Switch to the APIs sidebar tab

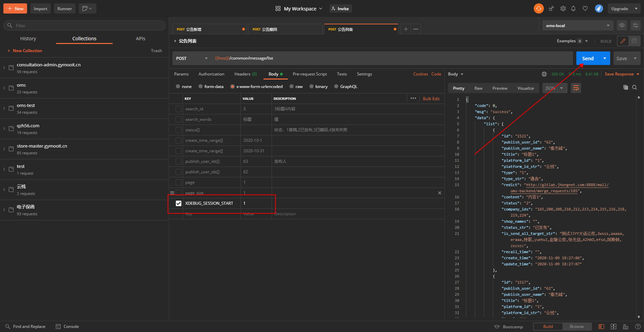141,39
